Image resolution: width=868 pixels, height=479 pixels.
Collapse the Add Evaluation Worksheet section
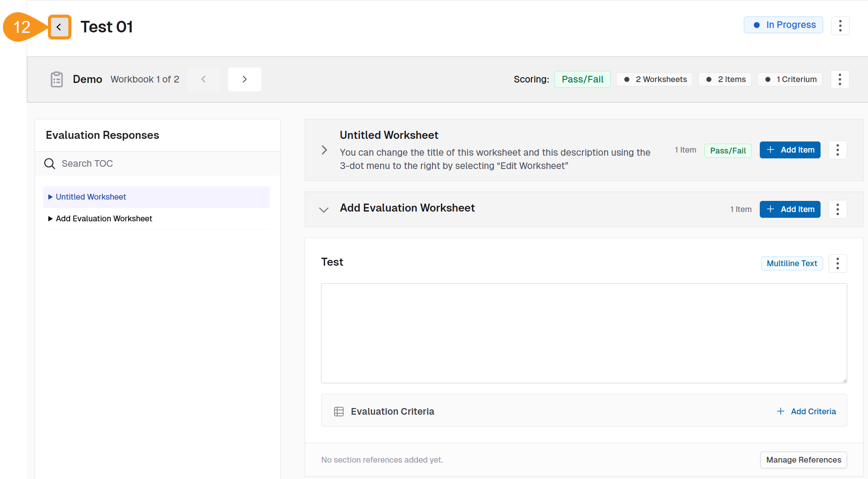(324, 209)
